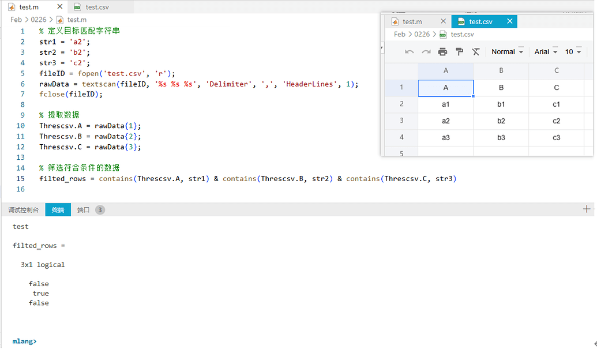
Task: Click Feb breadcrumb in main editor
Action: tap(16, 20)
